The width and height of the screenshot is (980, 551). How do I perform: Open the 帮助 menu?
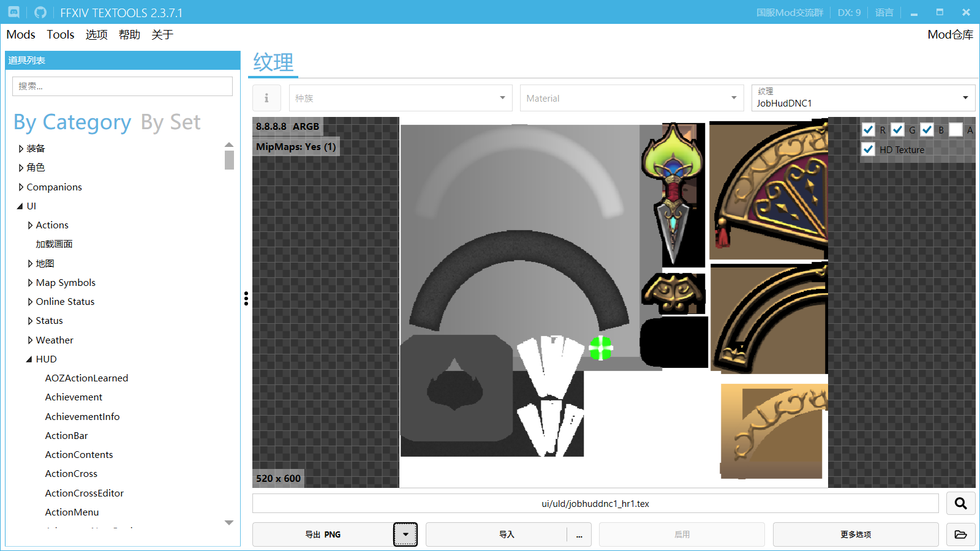(x=129, y=34)
